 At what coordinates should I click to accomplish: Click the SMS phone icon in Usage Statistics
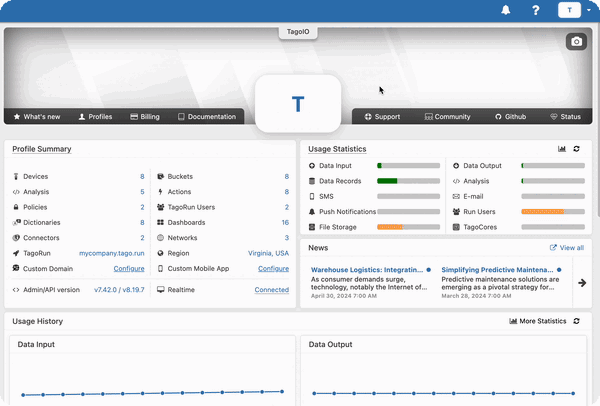(312, 196)
